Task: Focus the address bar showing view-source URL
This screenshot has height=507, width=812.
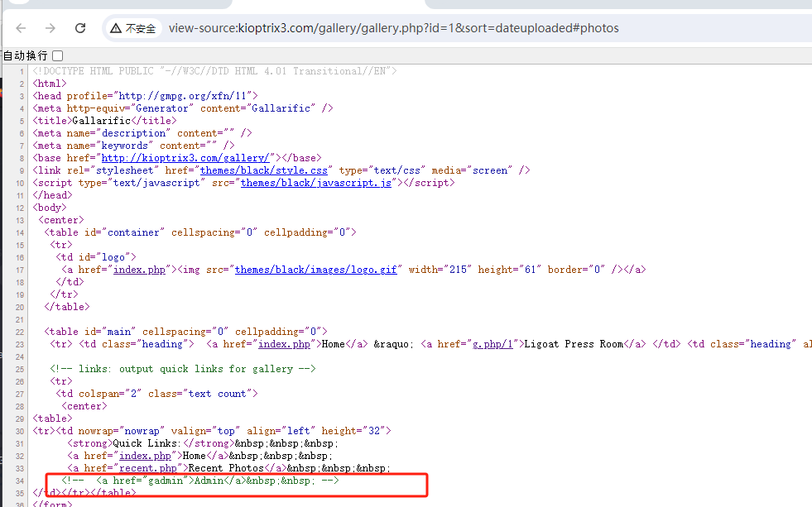Action: 393,28
